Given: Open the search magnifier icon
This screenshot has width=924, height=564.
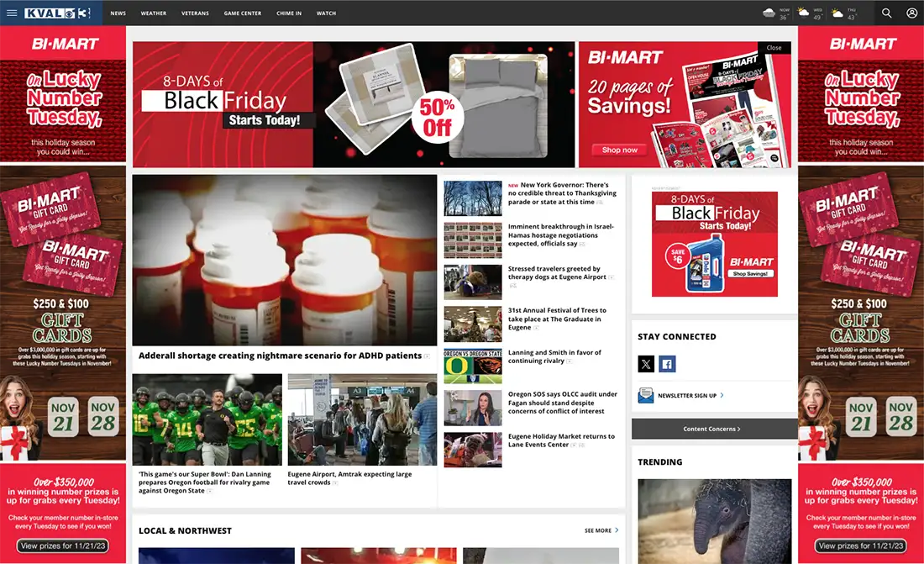Looking at the screenshot, I should pos(886,13).
